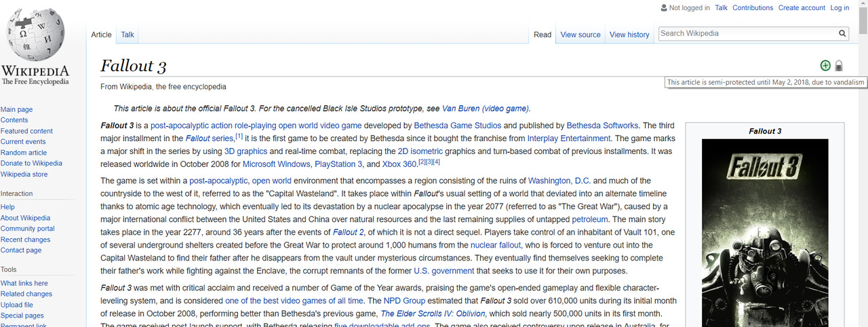Image resolution: width=868 pixels, height=327 pixels.
Task: Click the Wikipedia globe logo
Action: pos(35,35)
